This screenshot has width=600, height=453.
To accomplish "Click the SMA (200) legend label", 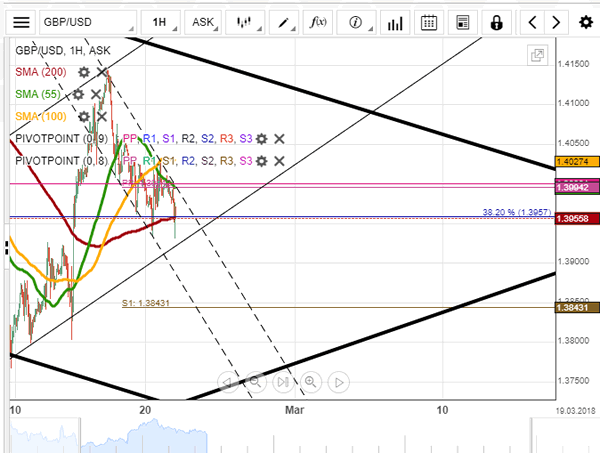I will [41, 72].
